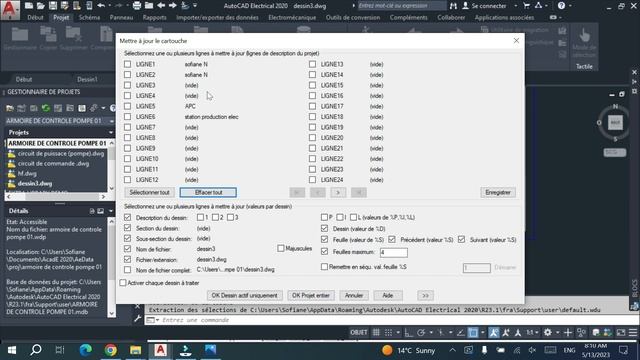The height and width of the screenshot is (360, 640).
Task: Uncheck Nom de fichier checkbox
Action: [127, 249]
